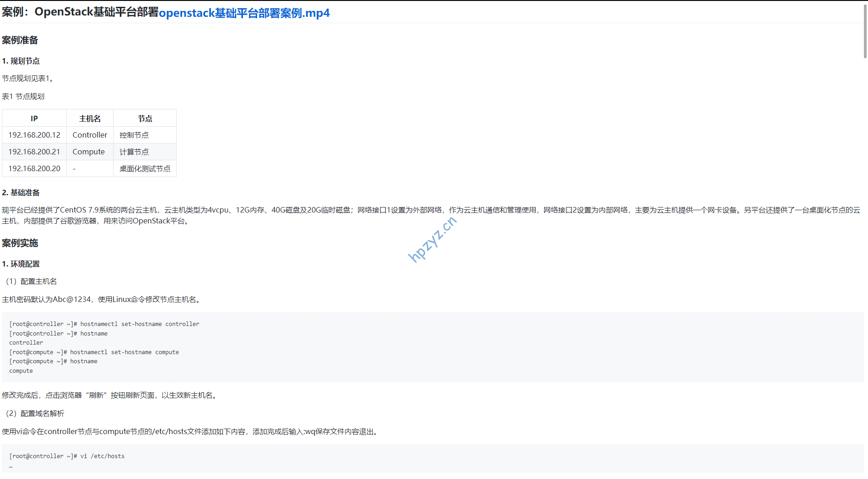Screen dimensions: 868x479
Task: Click the 2. 基础准备 subheading
Action: [x=21, y=193]
